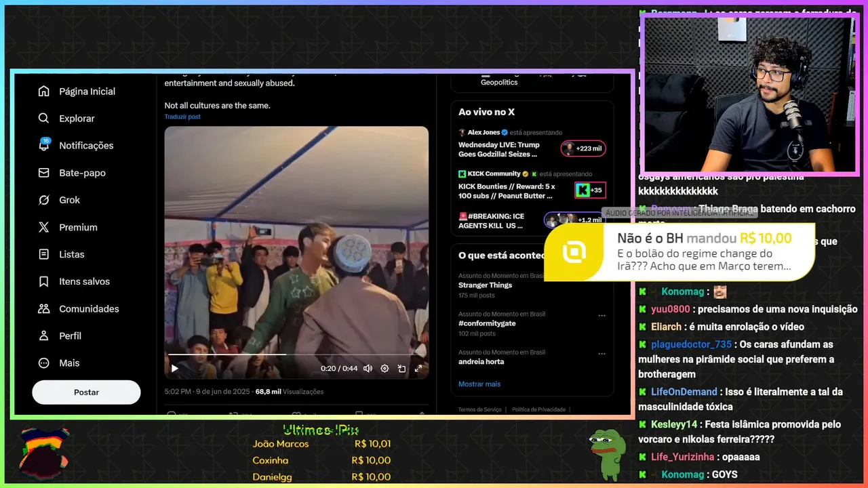The width and height of the screenshot is (868, 488).
Task: Click the donation alert square icon
Action: [x=574, y=252]
